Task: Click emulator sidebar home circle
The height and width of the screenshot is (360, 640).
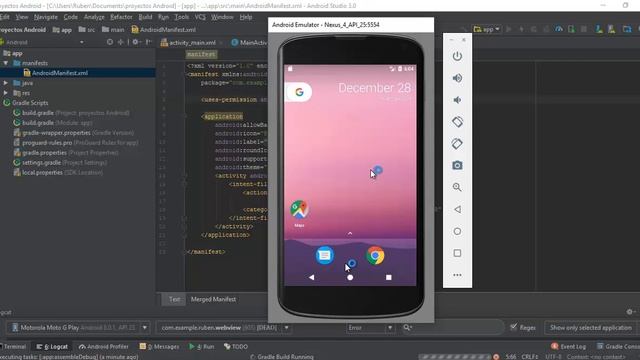Action: (x=457, y=231)
